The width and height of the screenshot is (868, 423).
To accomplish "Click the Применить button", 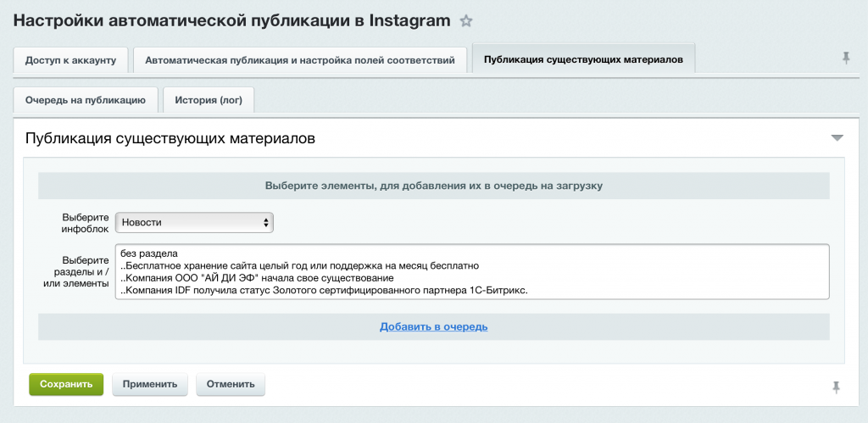I will point(149,384).
